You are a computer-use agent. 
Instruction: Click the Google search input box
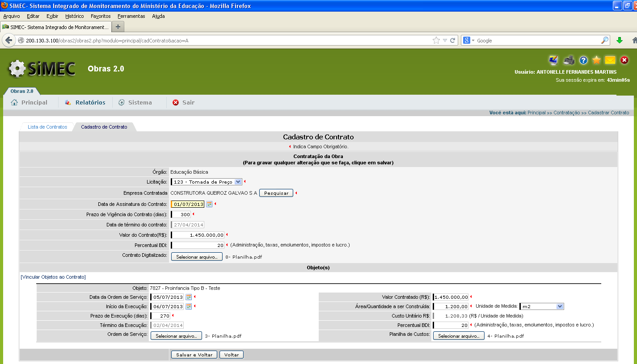pyautogui.click(x=536, y=40)
